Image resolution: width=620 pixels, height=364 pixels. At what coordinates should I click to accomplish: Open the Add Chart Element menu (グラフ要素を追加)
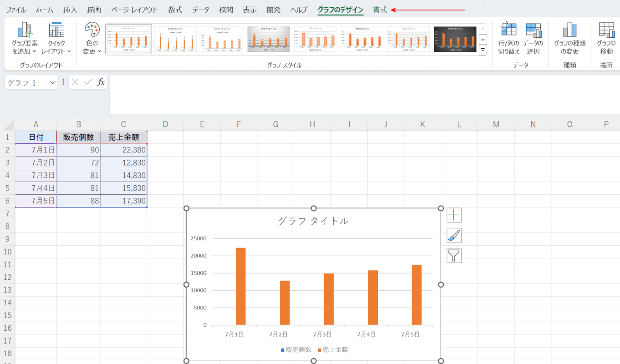pyautogui.click(x=25, y=39)
